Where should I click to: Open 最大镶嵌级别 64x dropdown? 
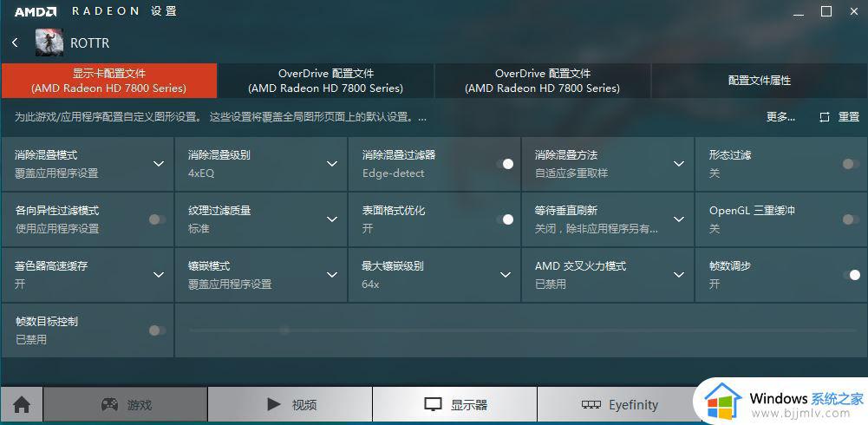[506, 274]
